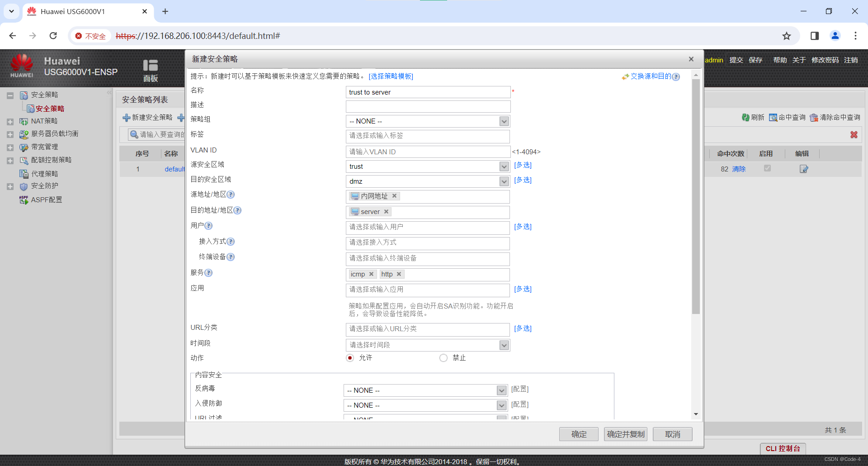The height and width of the screenshot is (466, 868).
Task: Close the 新建安全策略 dialog
Action: point(691,59)
